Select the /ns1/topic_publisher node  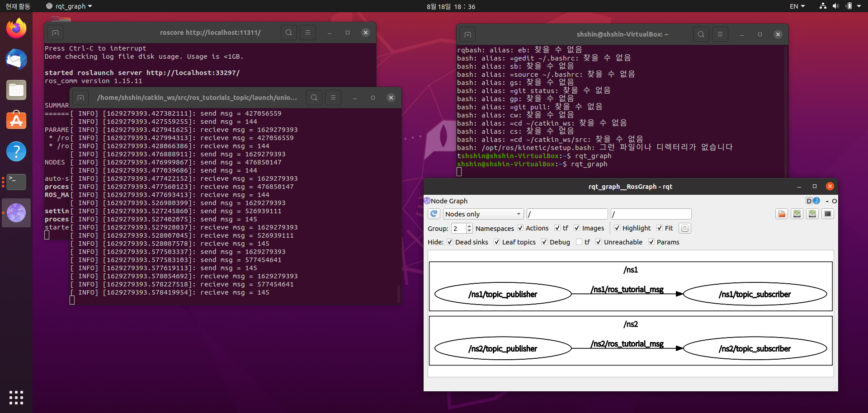(503, 294)
